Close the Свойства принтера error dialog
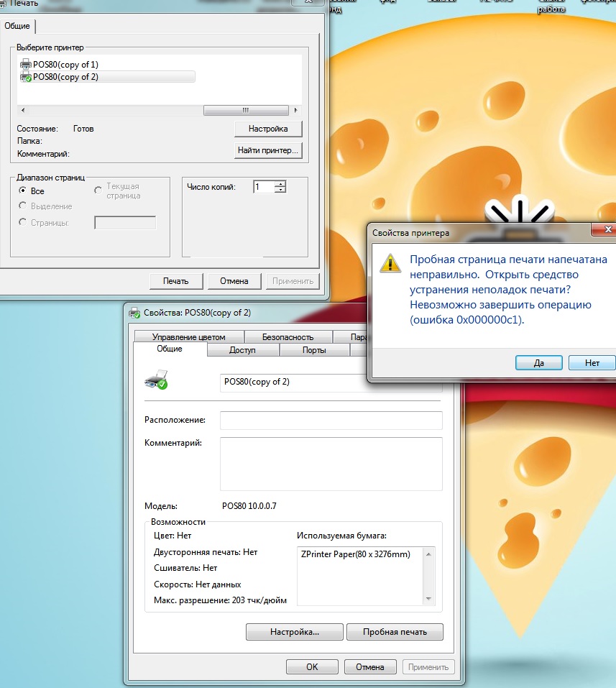Image resolution: width=616 pixels, height=688 pixels. [x=606, y=230]
